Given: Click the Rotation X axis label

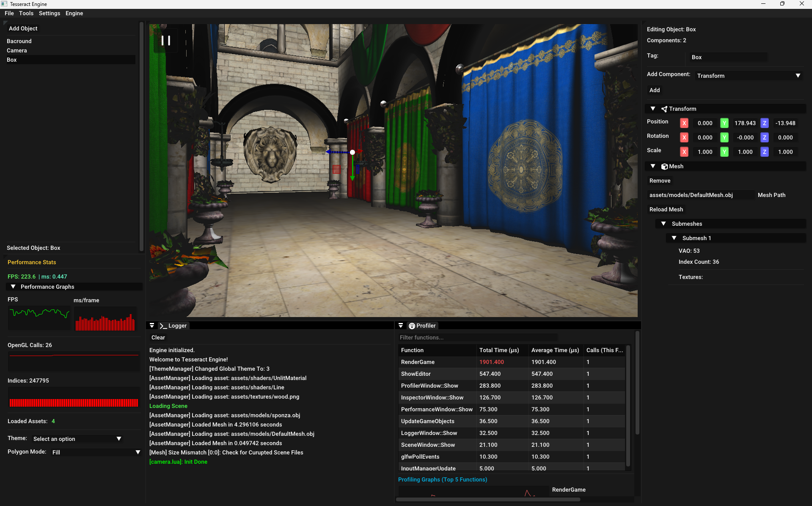Looking at the screenshot, I should (684, 137).
